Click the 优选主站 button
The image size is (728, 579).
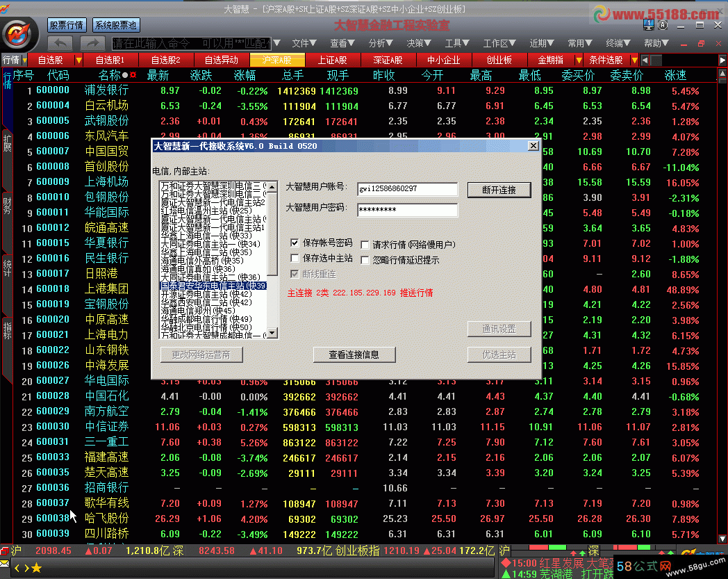point(499,354)
